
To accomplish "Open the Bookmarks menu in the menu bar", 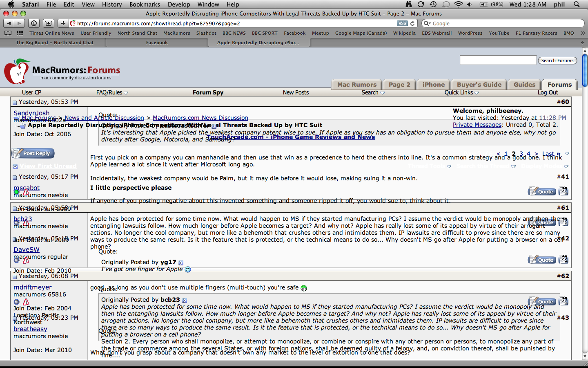I will click(145, 4).
